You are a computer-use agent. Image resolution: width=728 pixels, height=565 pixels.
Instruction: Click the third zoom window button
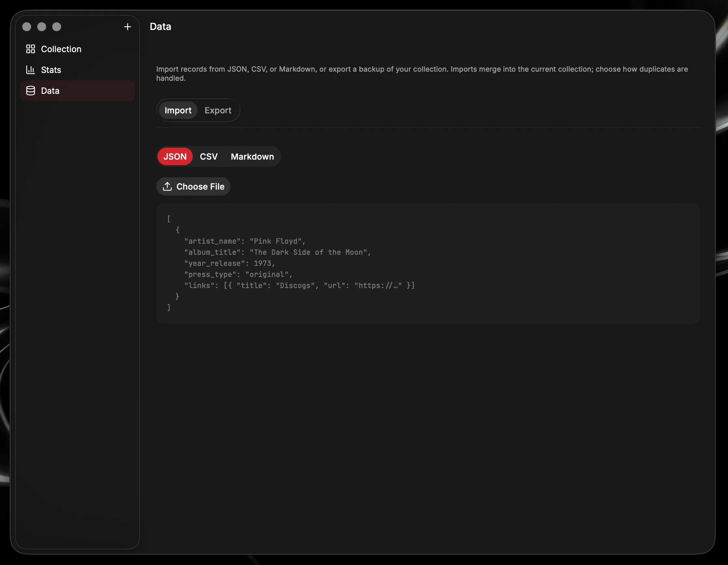[57, 27]
